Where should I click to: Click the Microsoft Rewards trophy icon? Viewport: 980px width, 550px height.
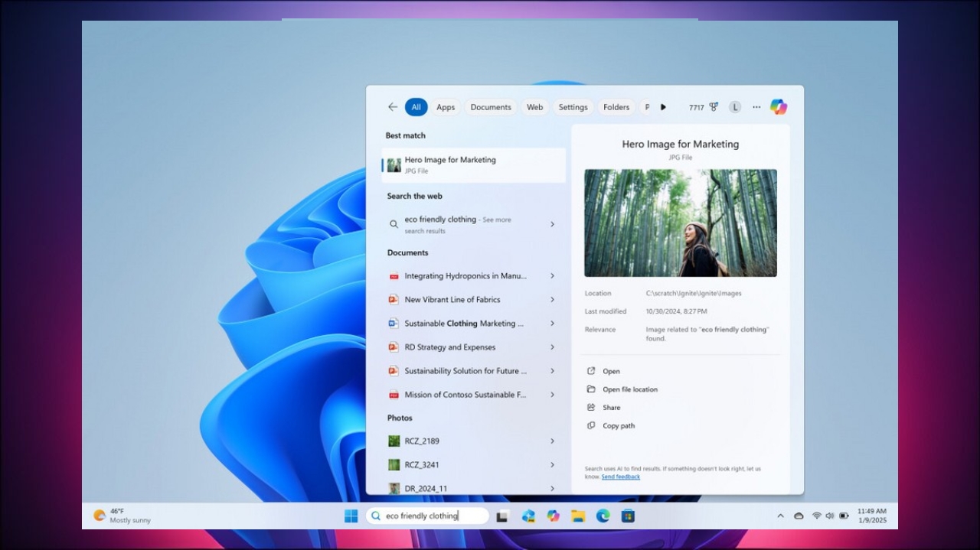tap(713, 106)
